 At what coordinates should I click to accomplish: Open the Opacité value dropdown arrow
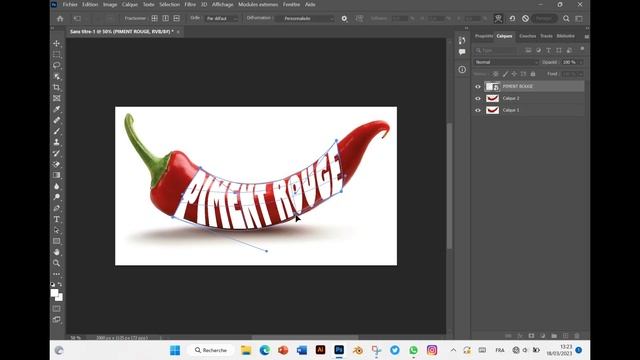point(580,62)
